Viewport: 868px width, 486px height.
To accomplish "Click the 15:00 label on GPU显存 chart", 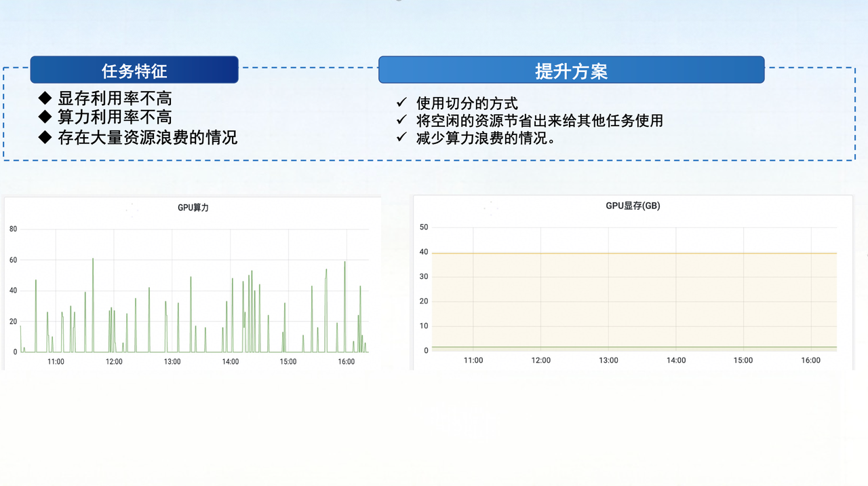I will 743,360.
